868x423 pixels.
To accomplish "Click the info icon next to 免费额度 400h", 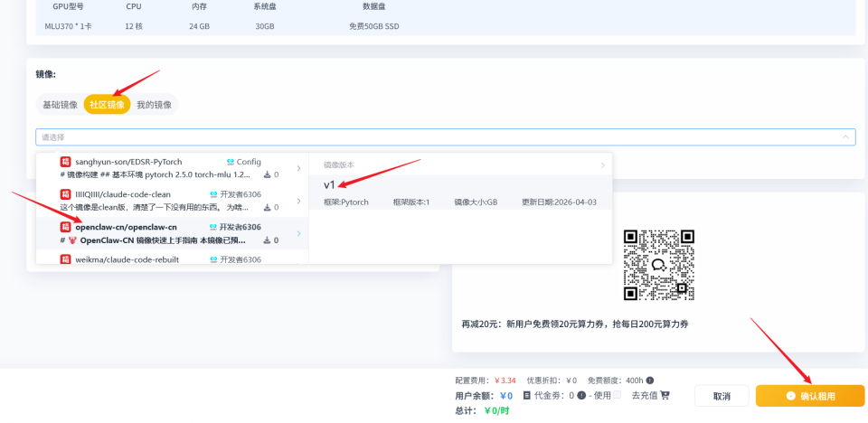I will (x=650, y=381).
